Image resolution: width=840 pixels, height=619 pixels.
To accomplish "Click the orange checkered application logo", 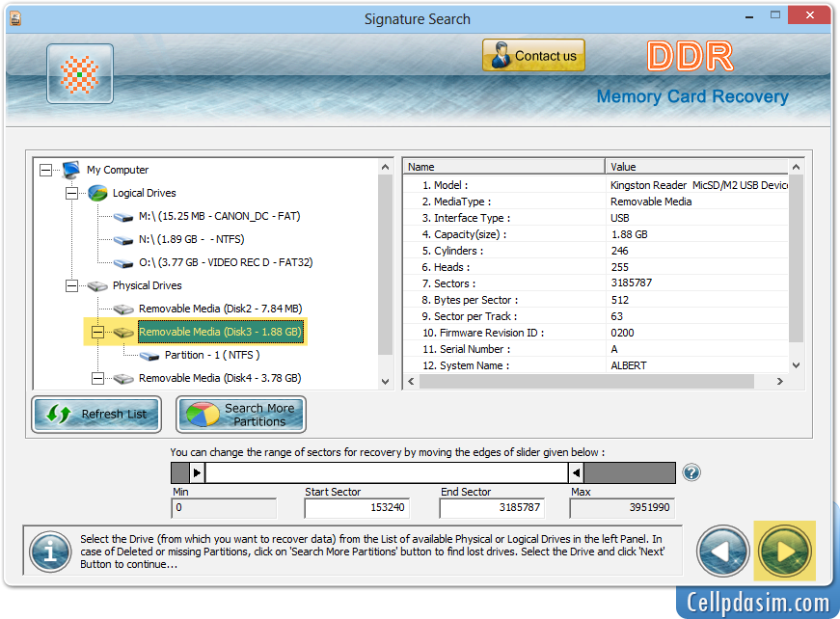I will (80, 74).
